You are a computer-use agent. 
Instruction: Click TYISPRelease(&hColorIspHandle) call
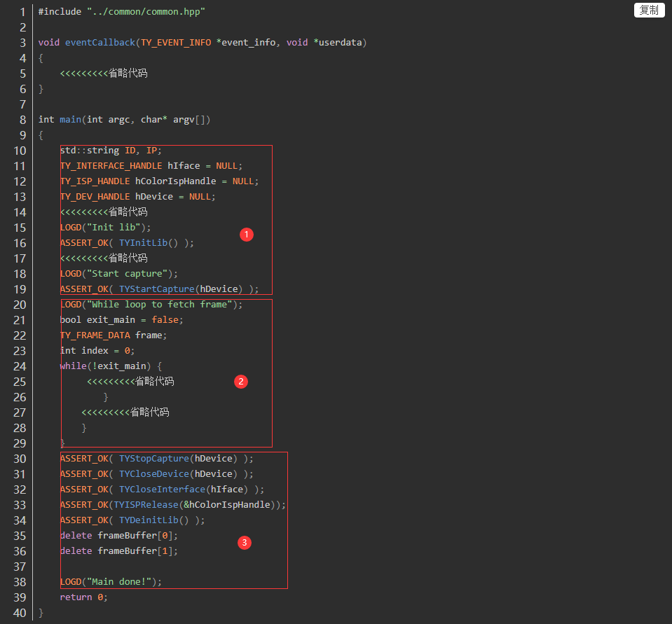(194, 505)
